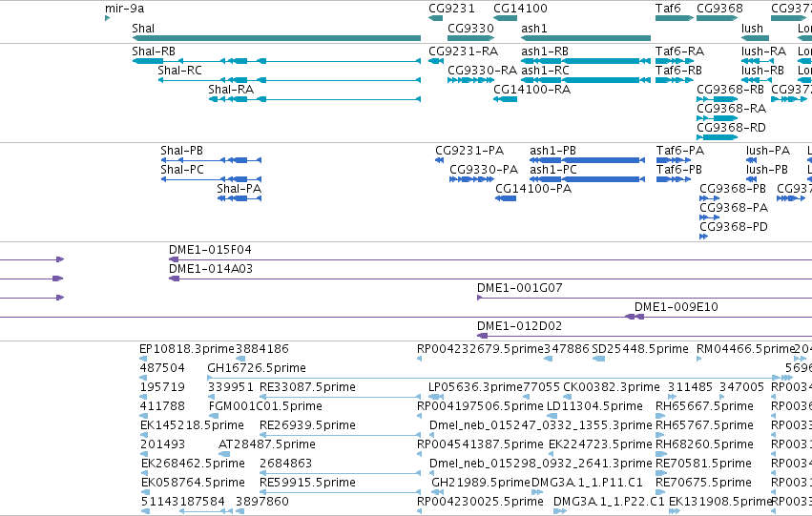Select the RH68260.5prime EST label
This screenshot has width=812, height=516.
(x=704, y=445)
